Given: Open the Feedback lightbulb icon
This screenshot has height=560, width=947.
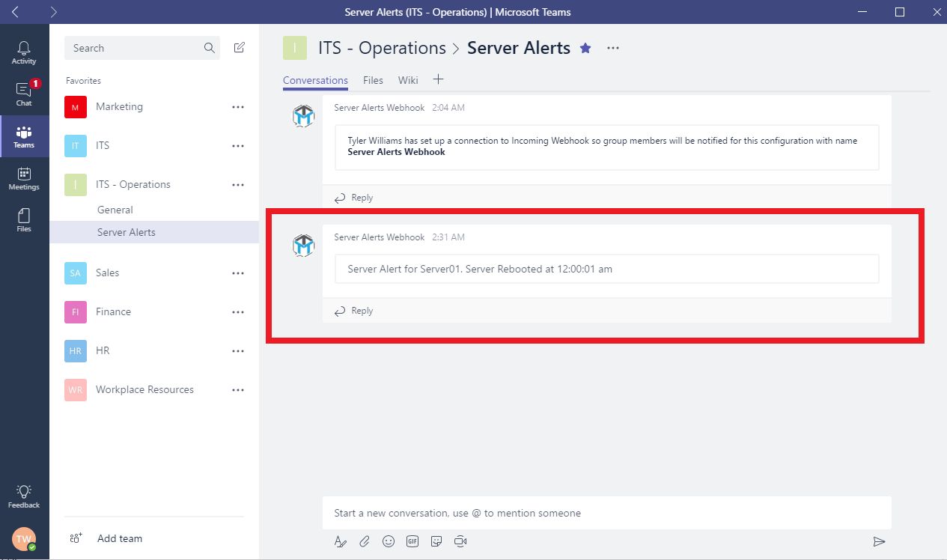Looking at the screenshot, I should (24, 496).
